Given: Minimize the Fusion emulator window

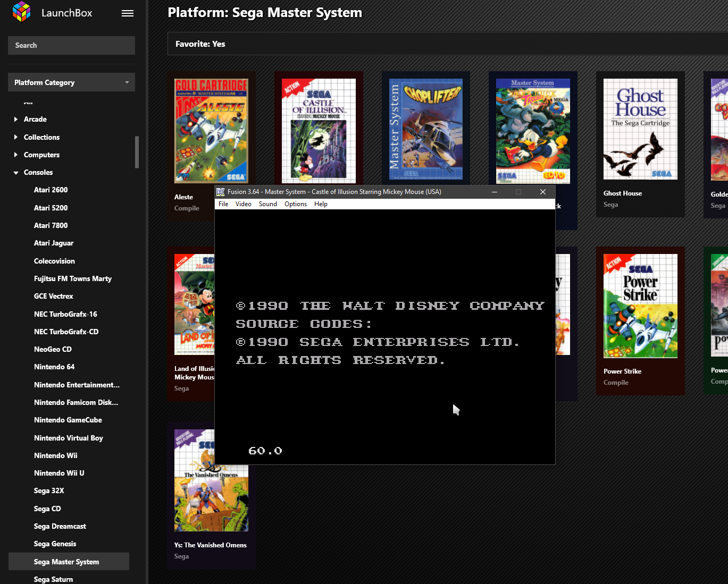Looking at the screenshot, I should pyautogui.click(x=495, y=192).
